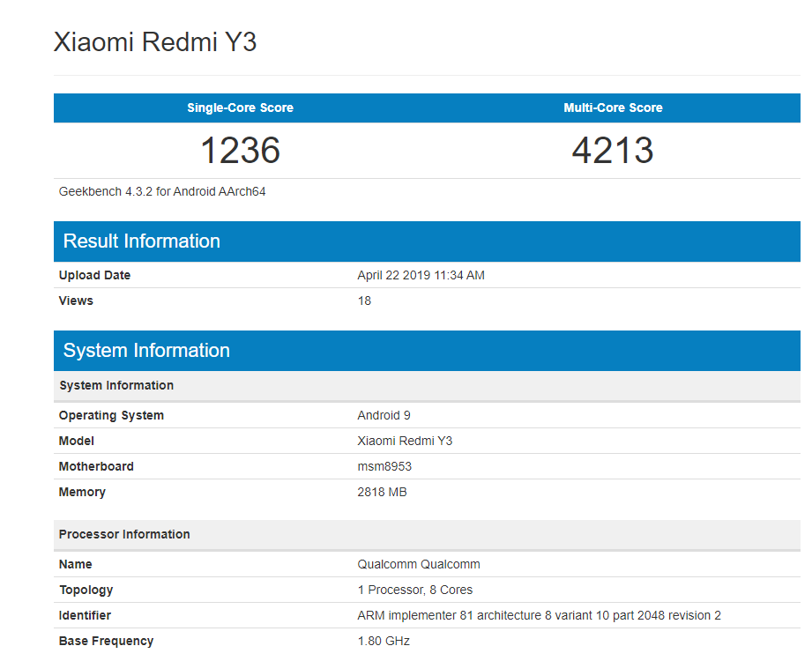812x661 pixels.
Task: Select the Memory label
Action: coord(82,493)
